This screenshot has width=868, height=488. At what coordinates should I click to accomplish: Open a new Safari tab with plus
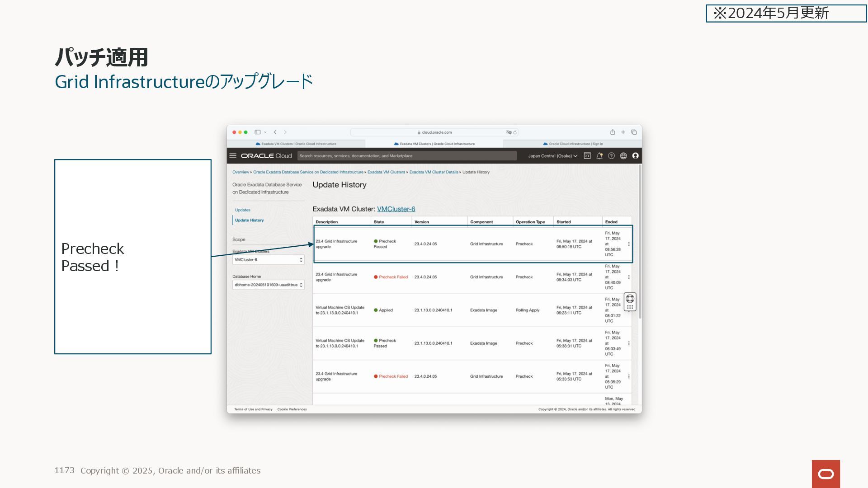coord(623,132)
